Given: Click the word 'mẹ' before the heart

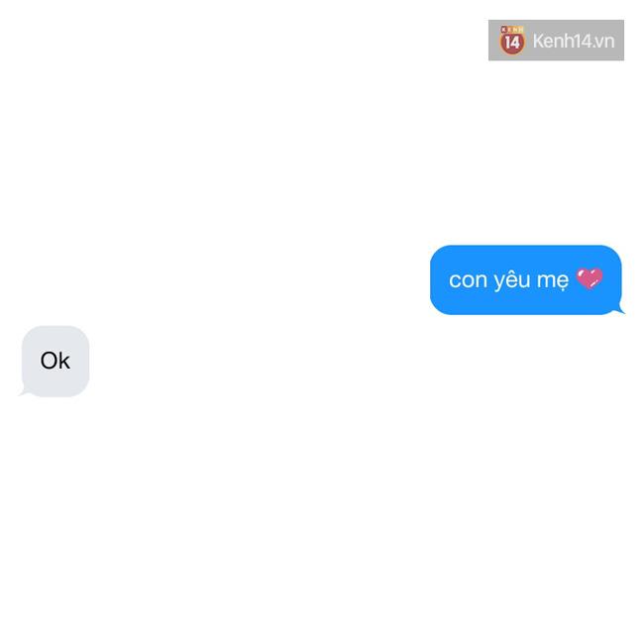Looking at the screenshot, I should point(553,281).
